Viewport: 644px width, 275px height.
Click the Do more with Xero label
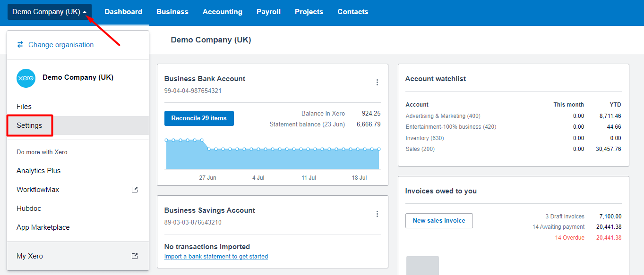tap(42, 152)
